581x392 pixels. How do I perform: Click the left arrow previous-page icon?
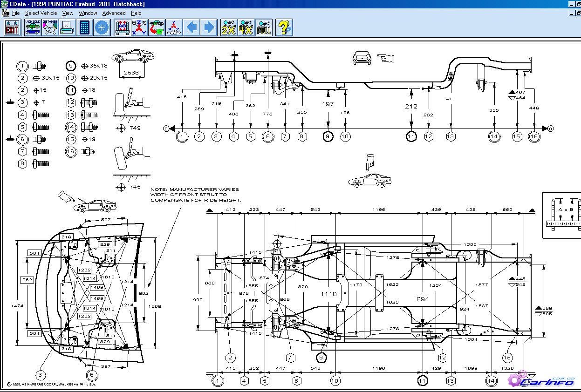[192, 27]
